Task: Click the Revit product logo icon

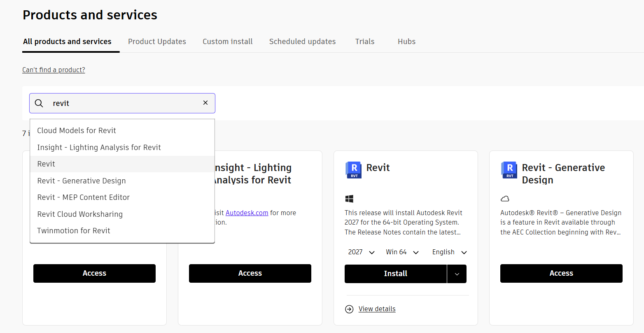Action: pyautogui.click(x=353, y=170)
